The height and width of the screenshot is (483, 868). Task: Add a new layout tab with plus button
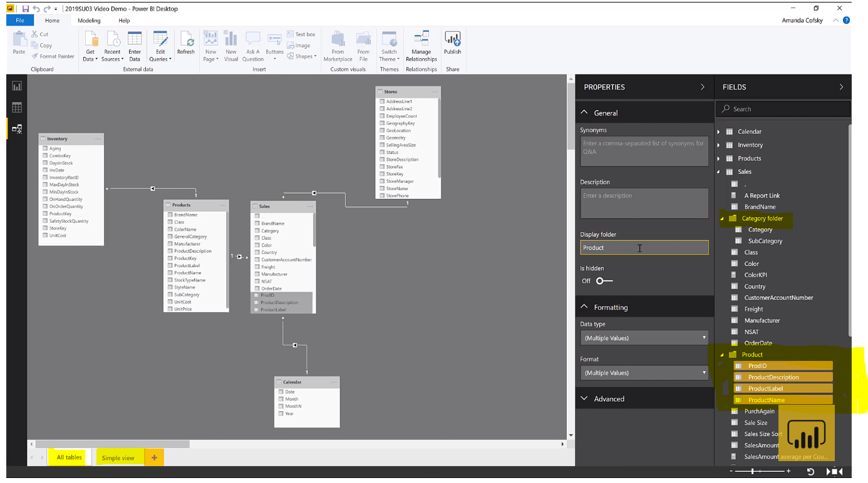point(154,458)
